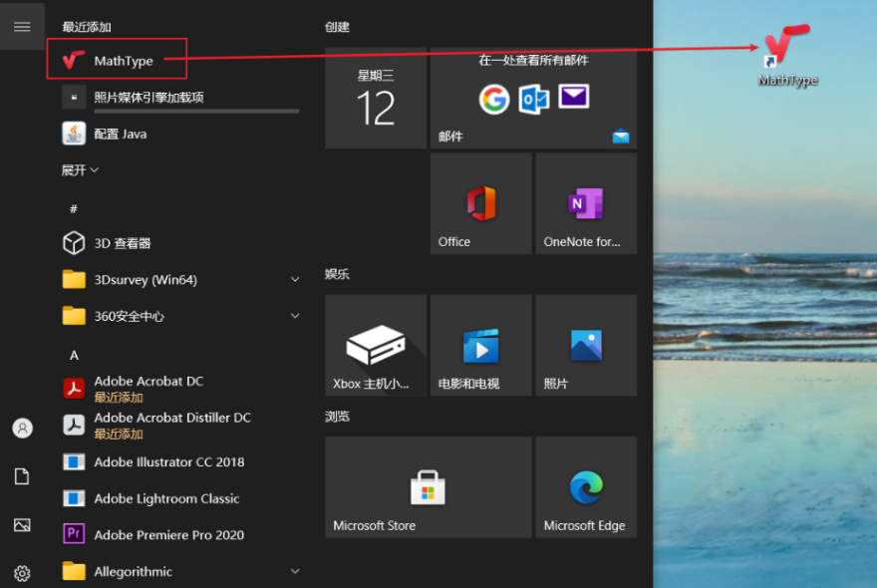Open the Settings gear icon
877x588 pixels.
[x=22, y=573]
